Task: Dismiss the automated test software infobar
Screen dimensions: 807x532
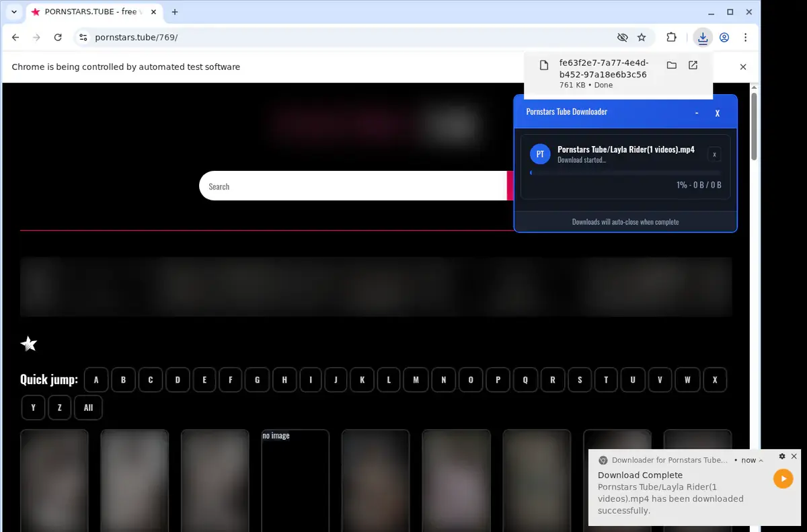Action: click(743, 67)
